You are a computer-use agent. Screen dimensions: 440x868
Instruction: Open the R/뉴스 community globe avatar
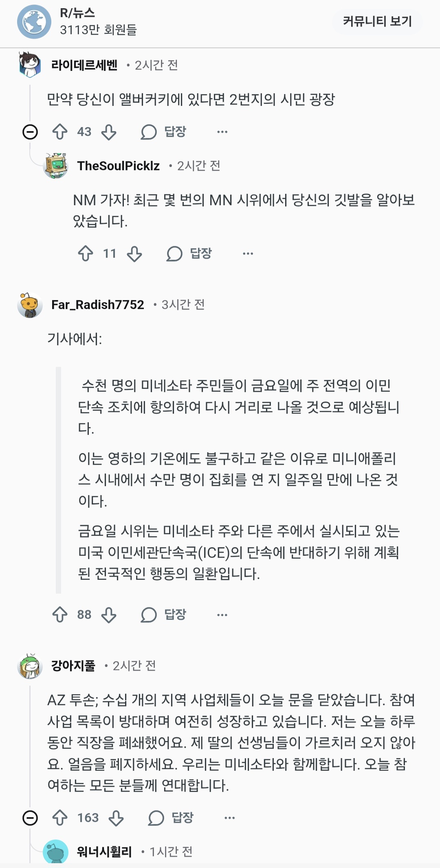[x=34, y=22]
